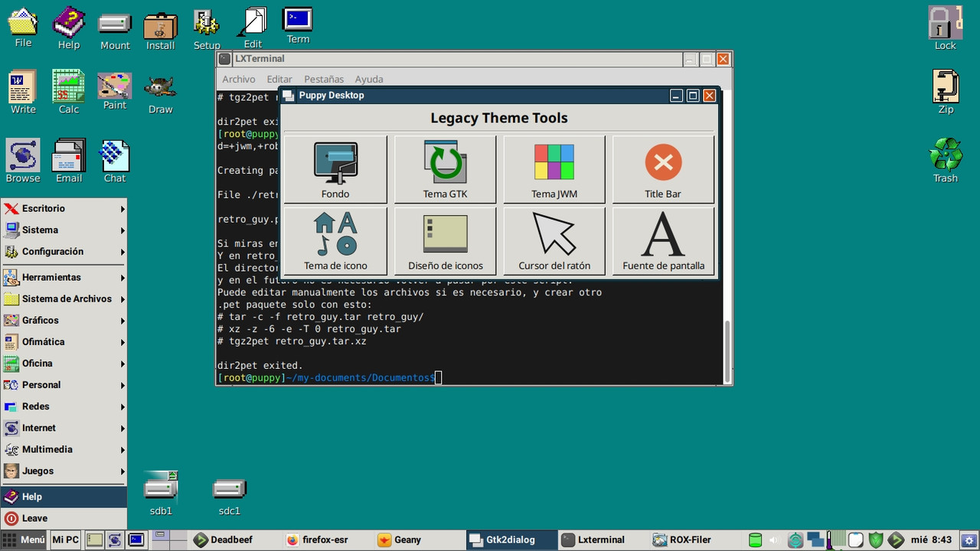This screenshot has height=551, width=980.
Task: Click the Zip desktop icon
Action: pyautogui.click(x=946, y=92)
